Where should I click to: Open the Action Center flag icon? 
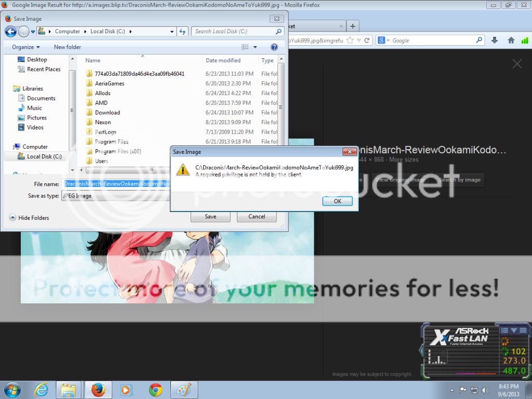point(463,390)
